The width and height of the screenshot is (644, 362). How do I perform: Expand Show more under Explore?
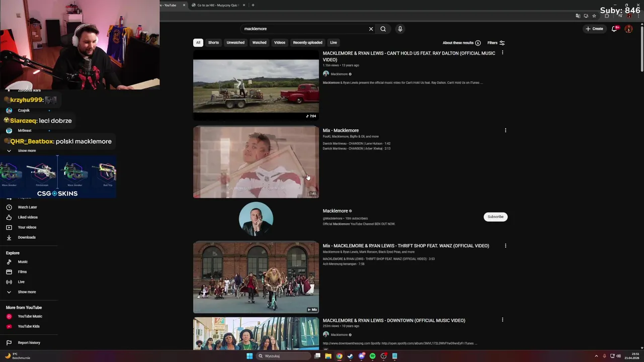pyautogui.click(x=27, y=292)
